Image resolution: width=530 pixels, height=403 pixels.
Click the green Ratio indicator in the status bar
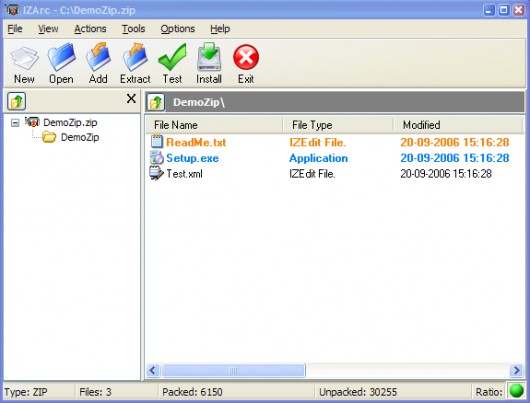point(516,391)
